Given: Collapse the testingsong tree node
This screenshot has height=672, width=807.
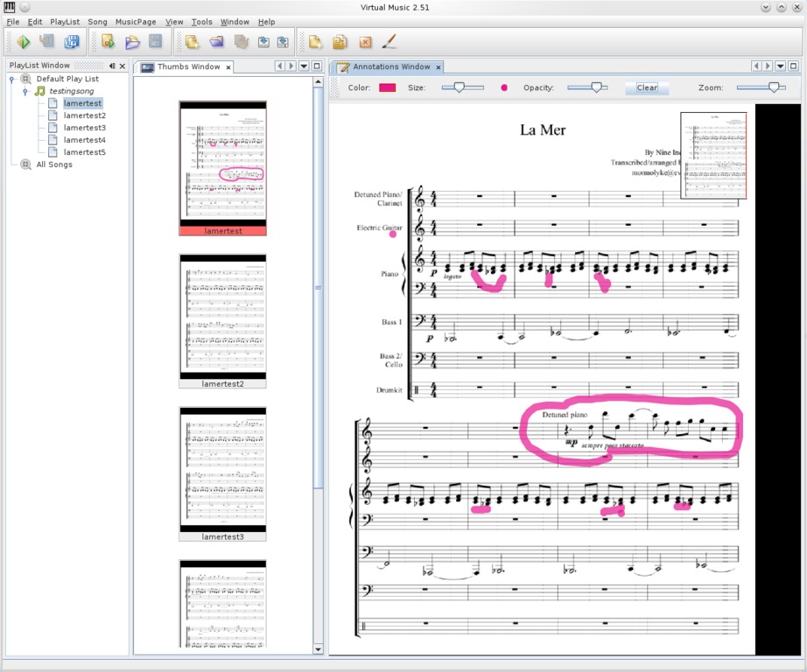Looking at the screenshot, I should tap(25, 91).
